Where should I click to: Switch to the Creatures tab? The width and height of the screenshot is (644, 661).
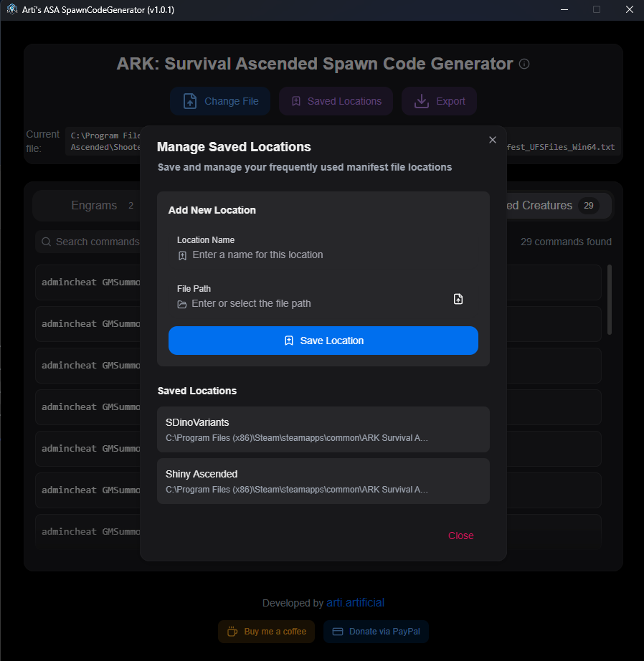pyautogui.click(x=545, y=206)
